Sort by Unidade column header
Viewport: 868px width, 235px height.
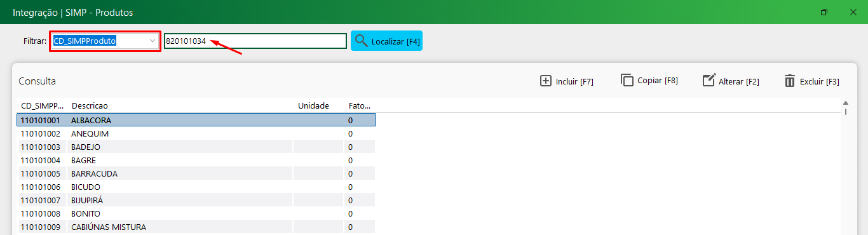[313, 105]
